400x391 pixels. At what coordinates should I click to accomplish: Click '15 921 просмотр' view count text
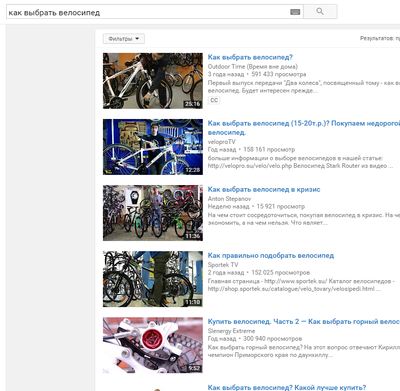281,206
